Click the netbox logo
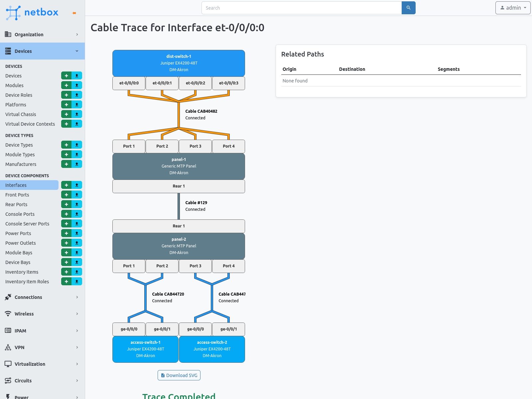Viewport: 532px width, 399px height. coord(32,12)
